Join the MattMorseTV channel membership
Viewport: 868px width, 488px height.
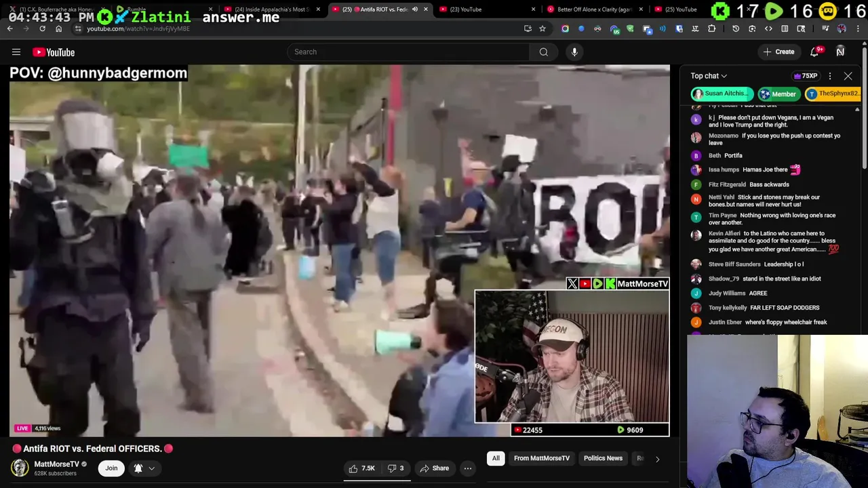click(111, 468)
